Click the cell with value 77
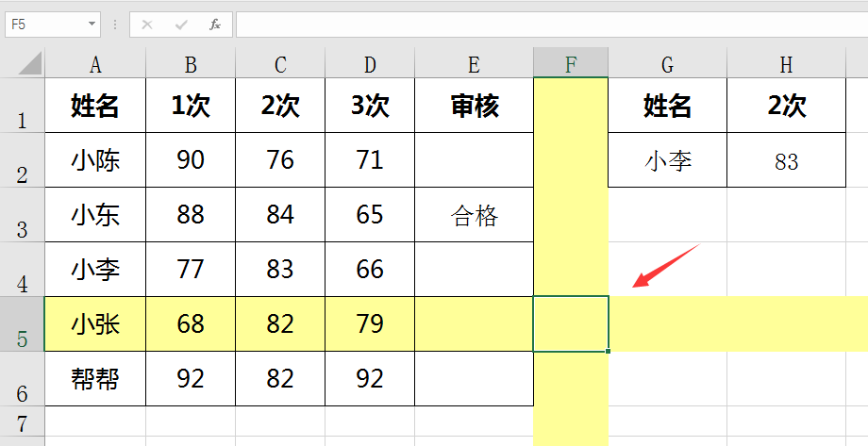868x446 pixels. pyautogui.click(x=191, y=270)
